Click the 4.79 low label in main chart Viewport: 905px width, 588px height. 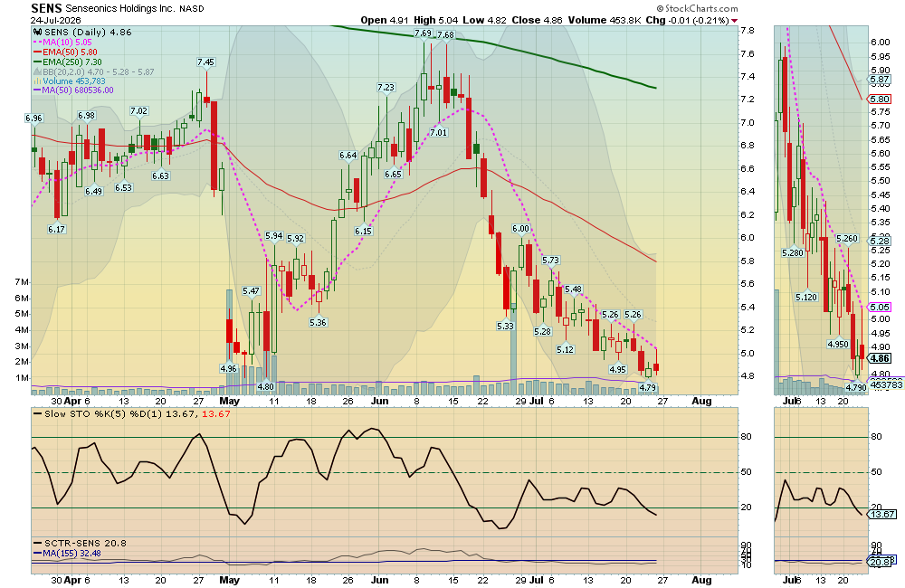[x=648, y=388]
